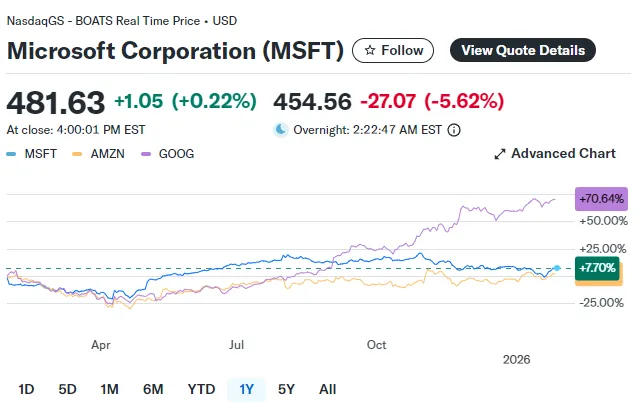Select the 1D time range
Viewport: 638px width, 403px height.
(x=27, y=388)
